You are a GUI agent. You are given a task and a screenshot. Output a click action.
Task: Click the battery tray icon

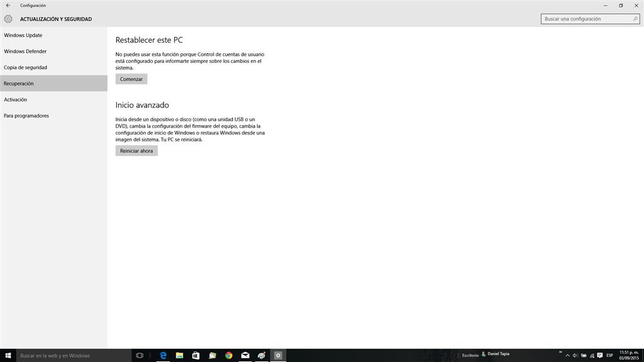584,356
